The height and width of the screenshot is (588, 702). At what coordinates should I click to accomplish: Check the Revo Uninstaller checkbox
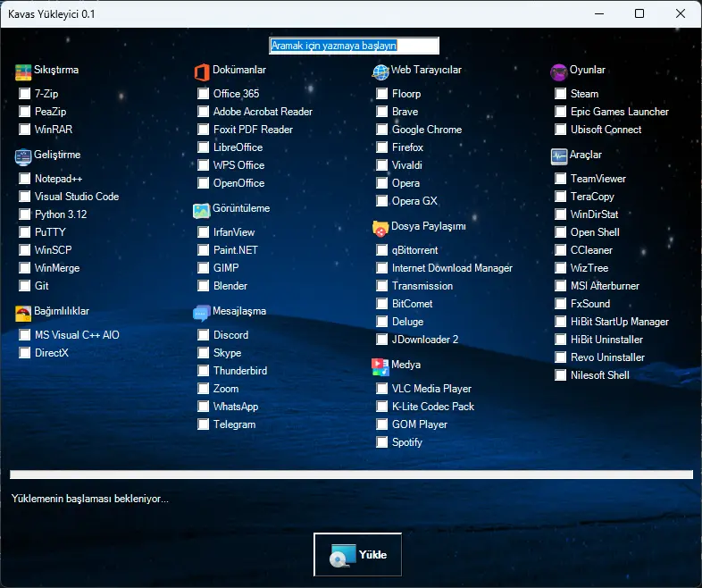[x=561, y=357]
